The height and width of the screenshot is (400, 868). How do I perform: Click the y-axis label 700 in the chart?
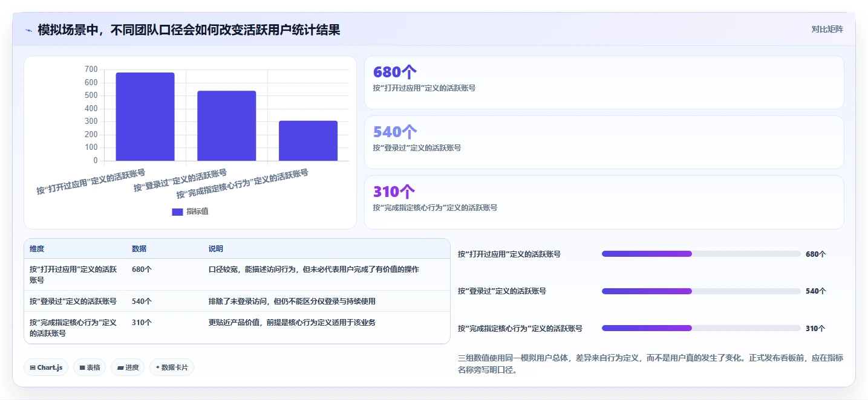click(x=91, y=69)
